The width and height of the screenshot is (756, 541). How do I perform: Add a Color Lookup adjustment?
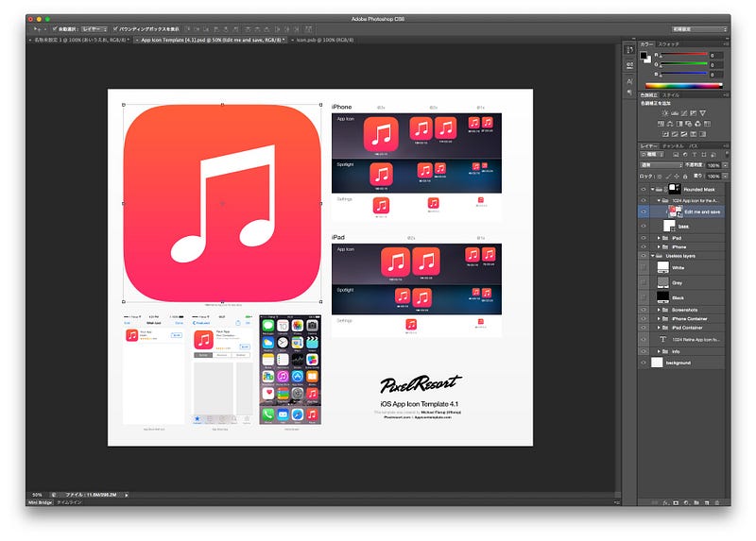[x=707, y=124]
